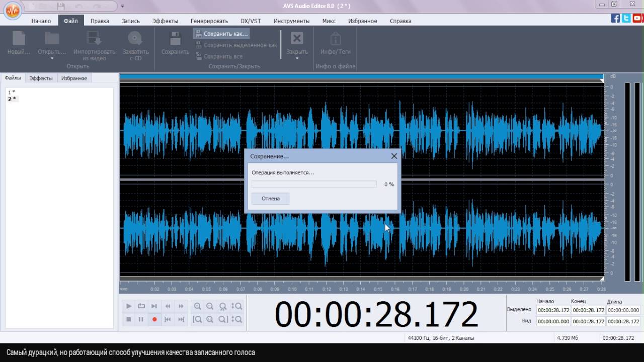The image size is (644, 362).
Task: Open the Правка ribbon tab
Action: coord(100,21)
